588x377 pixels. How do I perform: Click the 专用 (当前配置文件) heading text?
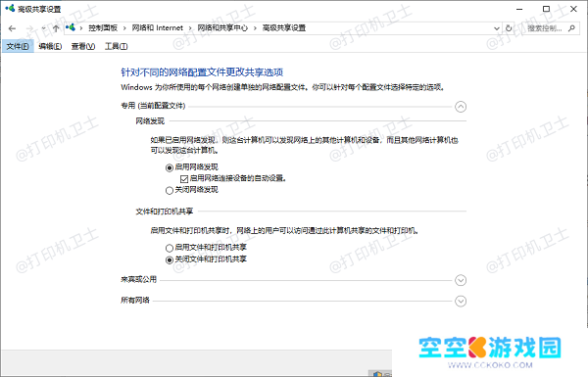(153, 106)
